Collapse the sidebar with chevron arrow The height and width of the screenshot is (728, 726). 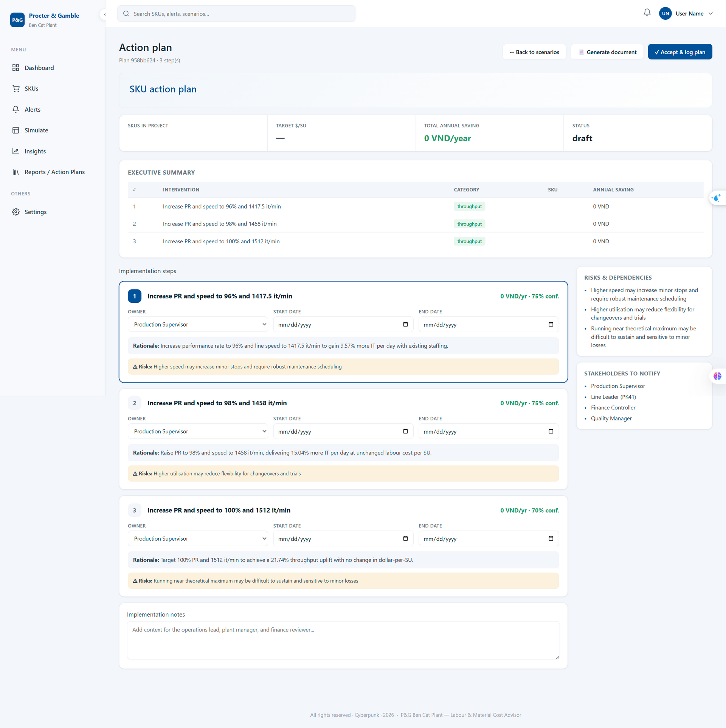pyautogui.click(x=104, y=14)
